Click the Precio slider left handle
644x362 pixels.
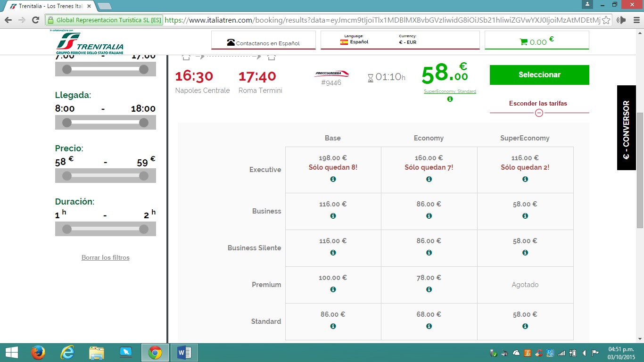67,176
